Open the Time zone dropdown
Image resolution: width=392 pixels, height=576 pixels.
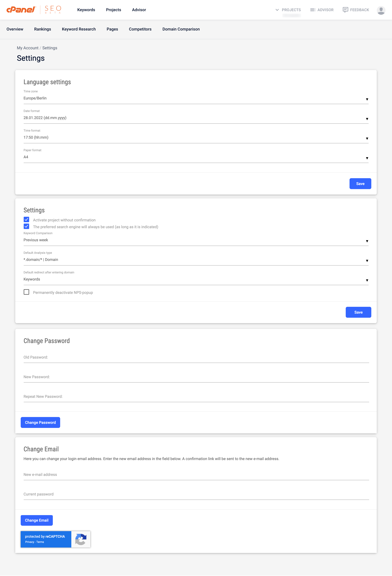tap(196, 98)
